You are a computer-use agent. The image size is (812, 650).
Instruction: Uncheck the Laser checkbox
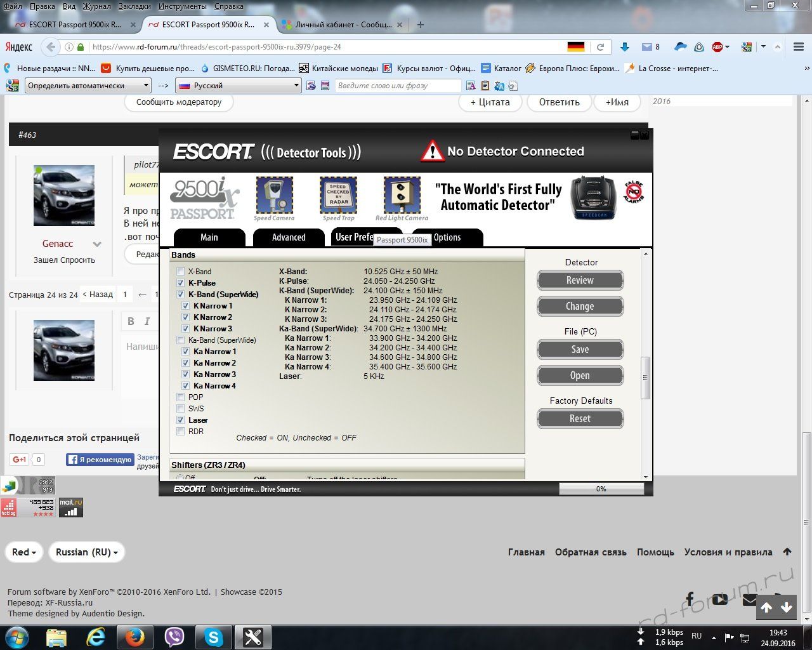pos(181,420)
